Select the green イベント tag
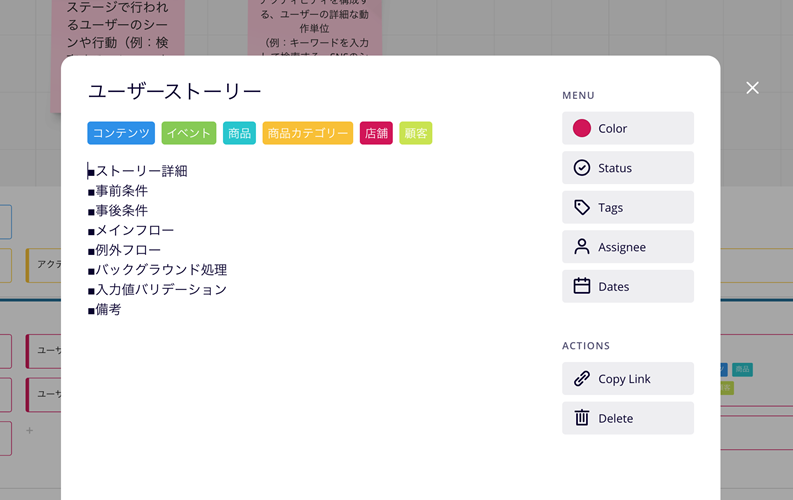The width and height of the screenshot is (793, 500). click(189, 133)
